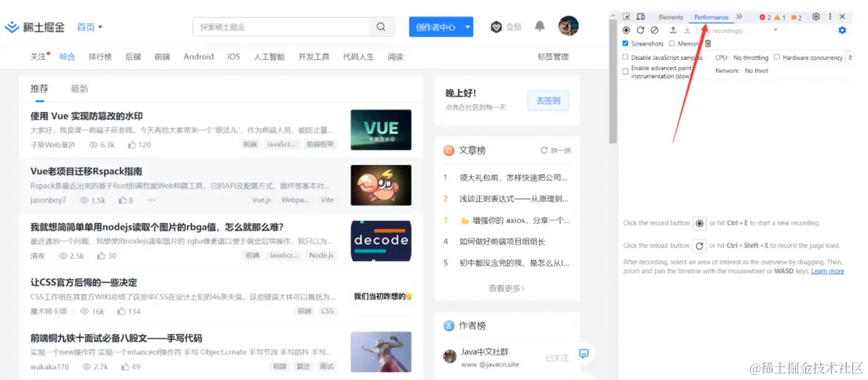Image resolution: width=868 pixels, height=380 pixels.
Task: Open the 关注 nav tab
Action: point(38,56)
